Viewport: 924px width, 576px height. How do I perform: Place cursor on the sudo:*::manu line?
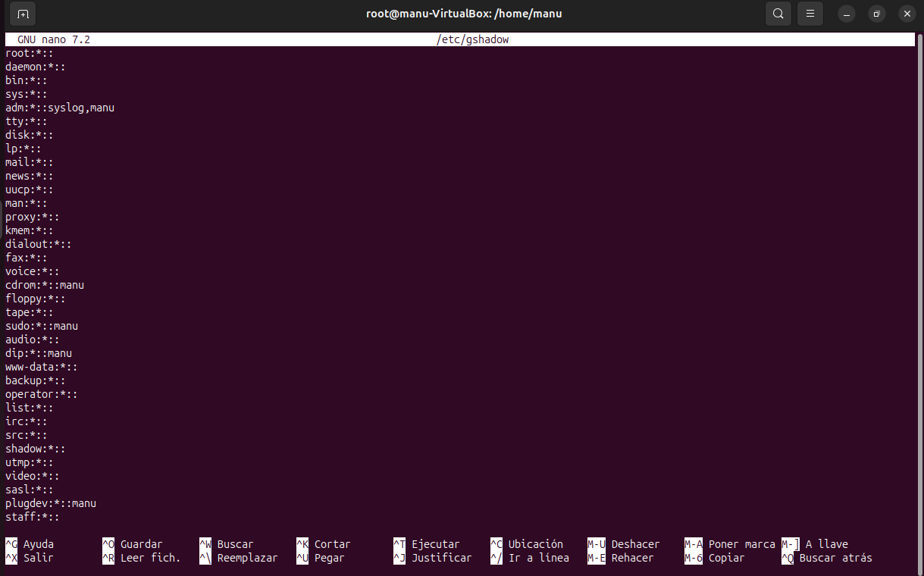[42, 326]
